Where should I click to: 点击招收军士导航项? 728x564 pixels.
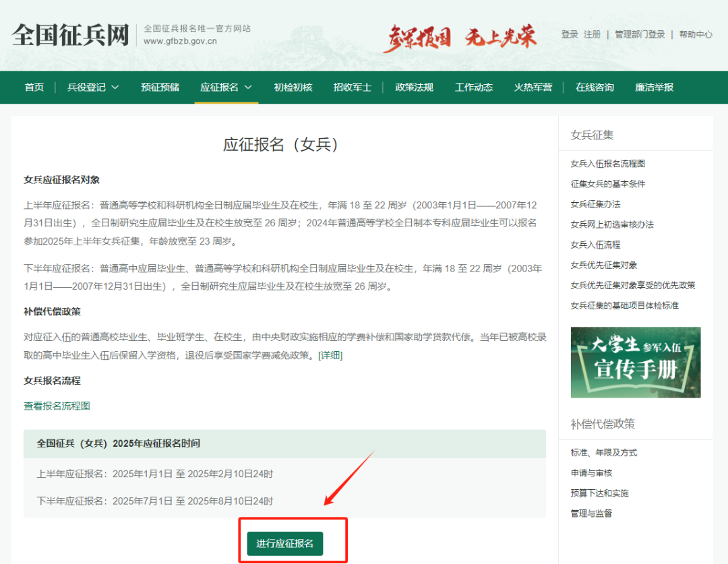click(353, 87)
